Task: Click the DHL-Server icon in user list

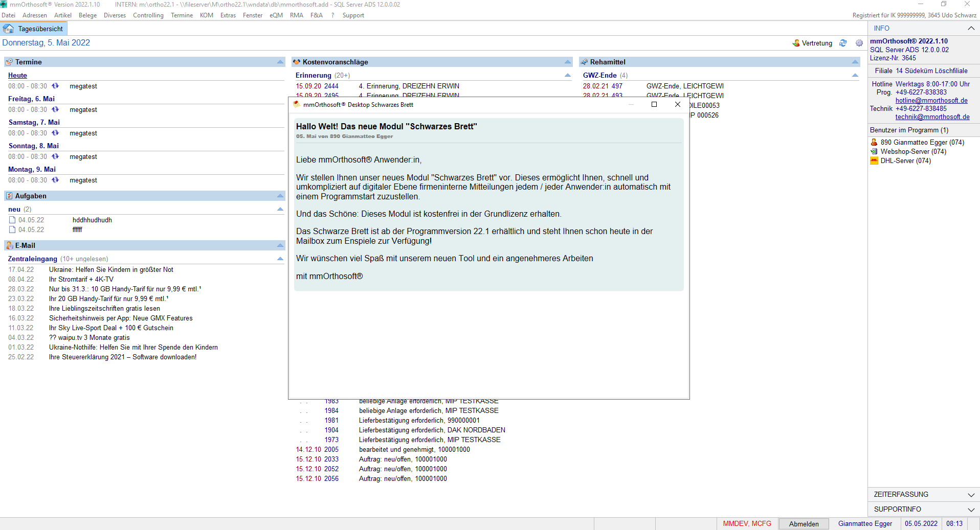Action: coord(874,160)
